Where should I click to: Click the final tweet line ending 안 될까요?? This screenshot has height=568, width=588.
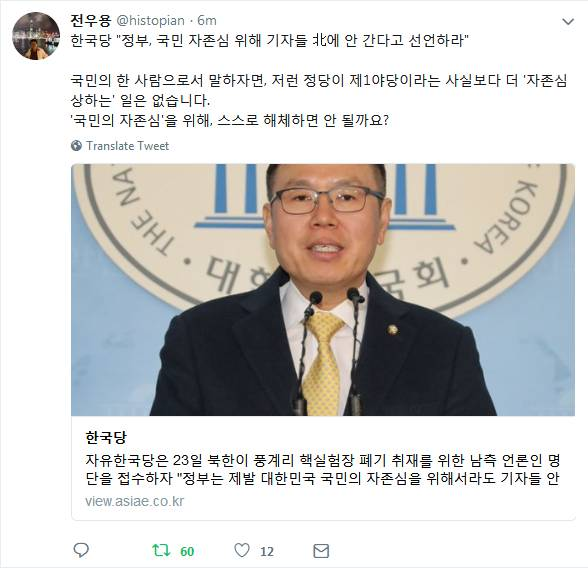click(x=230, y=120)
